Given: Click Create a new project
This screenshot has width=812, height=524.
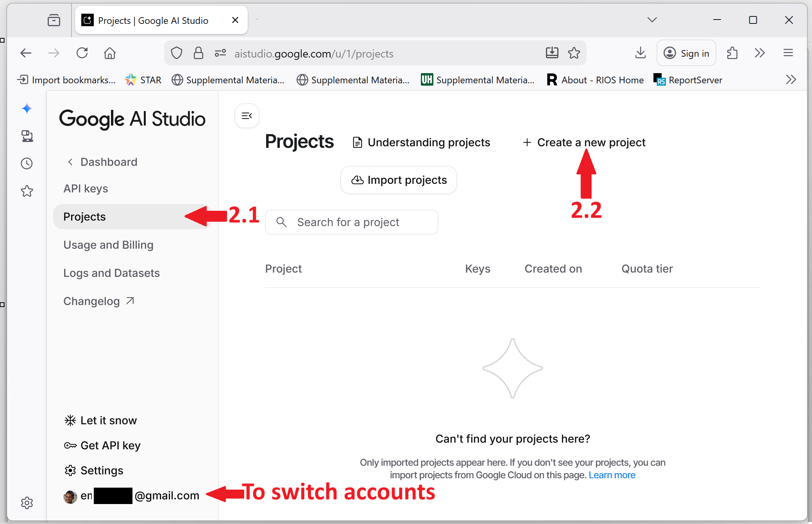Looking at the screenshot, I should coord(584,142).
